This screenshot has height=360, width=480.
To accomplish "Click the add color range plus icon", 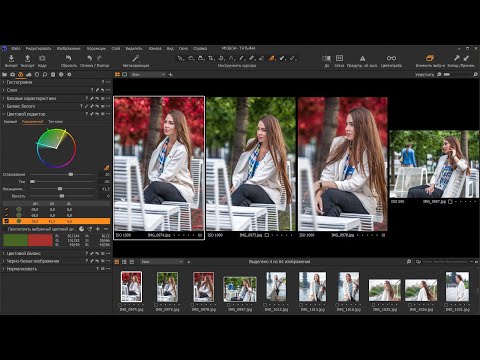I will tap(98, 229).
